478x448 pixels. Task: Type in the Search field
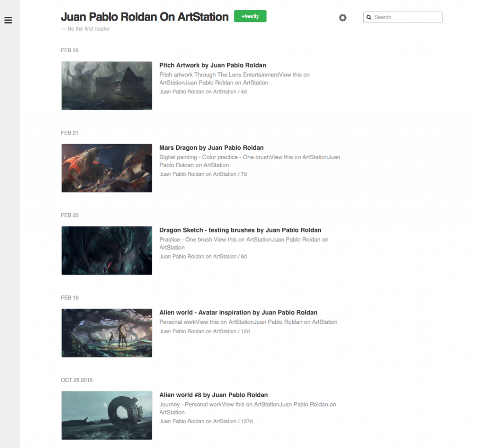(406, 17)
